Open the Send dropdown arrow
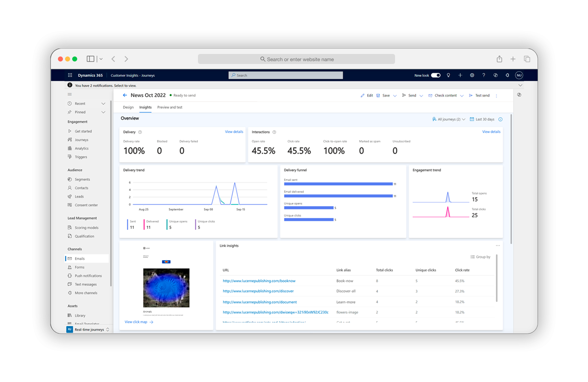This screenshot has height=382, width=588. click(421, 95)
